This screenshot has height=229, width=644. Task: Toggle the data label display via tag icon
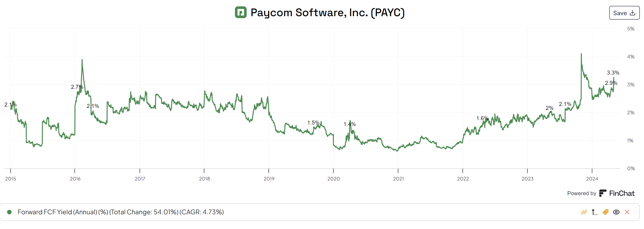coord(606,212)
